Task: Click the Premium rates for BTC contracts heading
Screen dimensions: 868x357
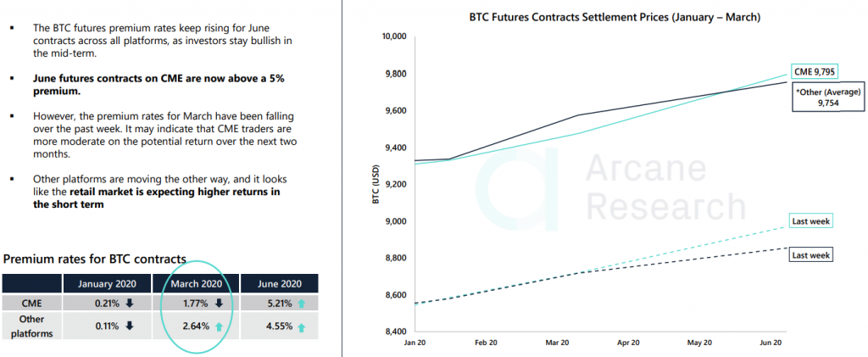Action: tap(95, 258)
